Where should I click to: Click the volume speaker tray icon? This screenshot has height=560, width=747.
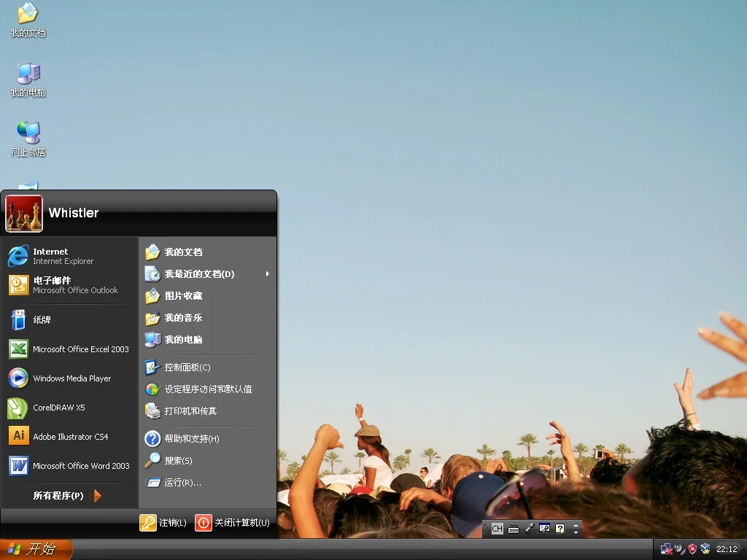point(680,549)
